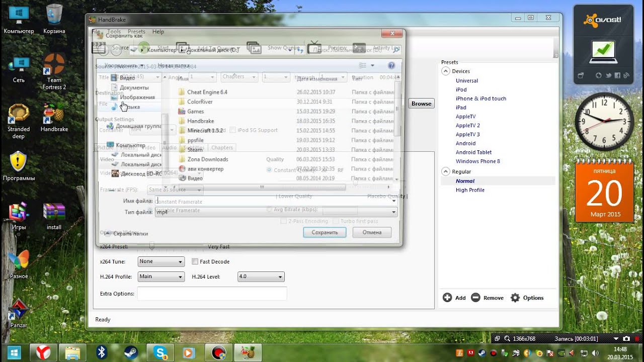Click the x264 Preset slider handle

point(151,246)
